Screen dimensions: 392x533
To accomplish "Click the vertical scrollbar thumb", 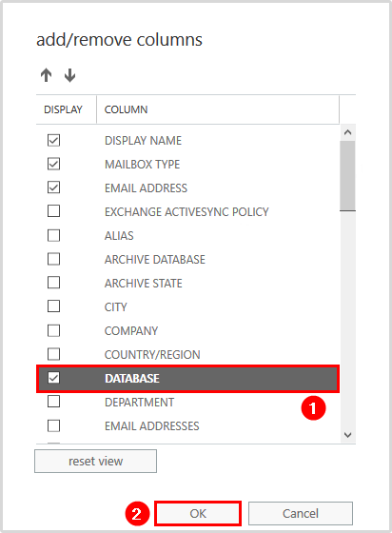I will click(347, 176).
